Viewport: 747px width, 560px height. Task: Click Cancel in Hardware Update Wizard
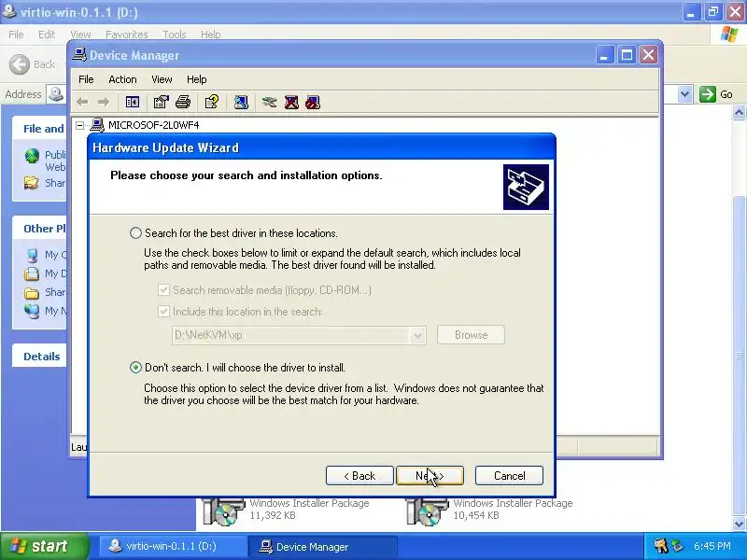[509, 476]
